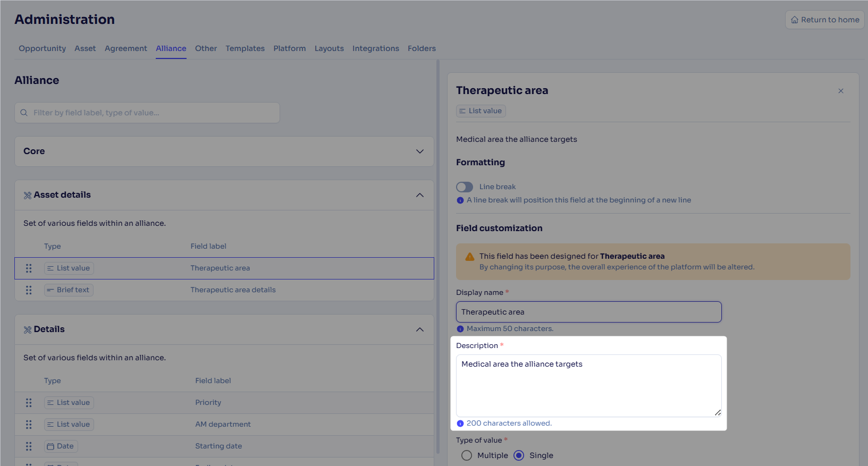Select the Single radio option
The image size is (868, 466).
point(519,455)
